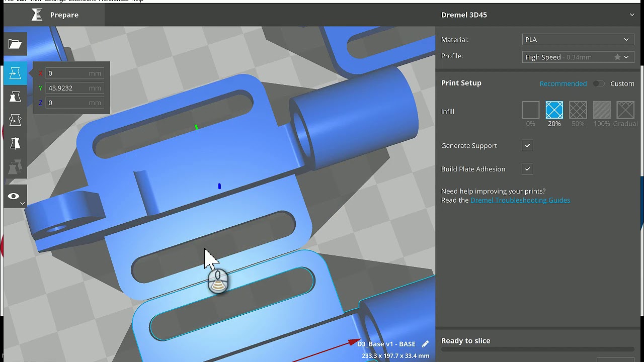Click the D3_Base v1 - BASE job name
644x362 pixels.
coord(386,344)
